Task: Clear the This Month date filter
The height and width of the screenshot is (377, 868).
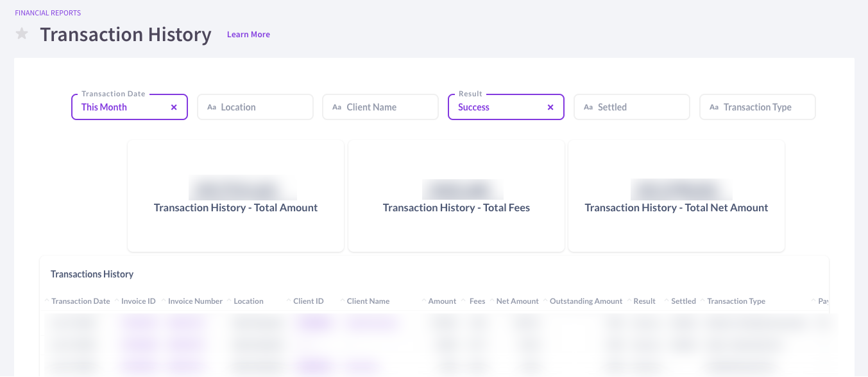Action: (174, 107)
